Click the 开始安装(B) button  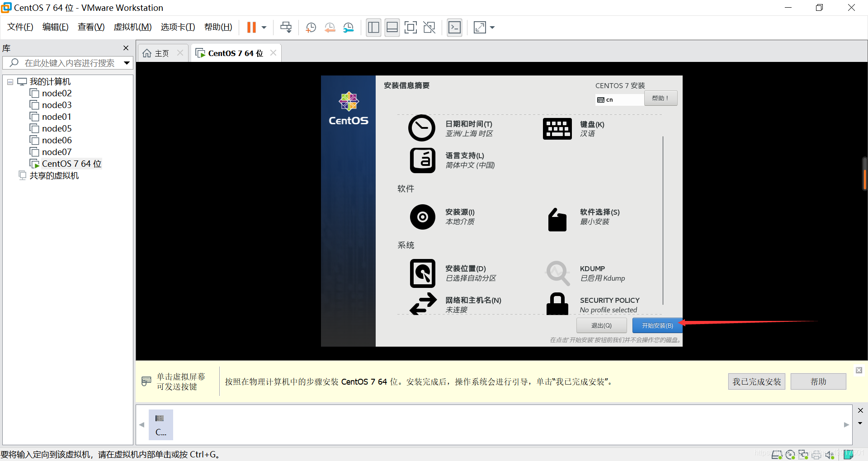(657, 325)
